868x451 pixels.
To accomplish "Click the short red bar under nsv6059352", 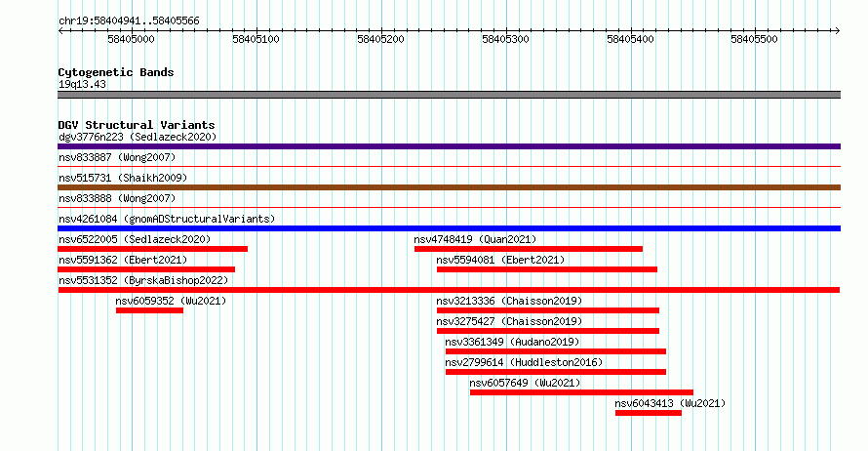I will coord(149,310).
